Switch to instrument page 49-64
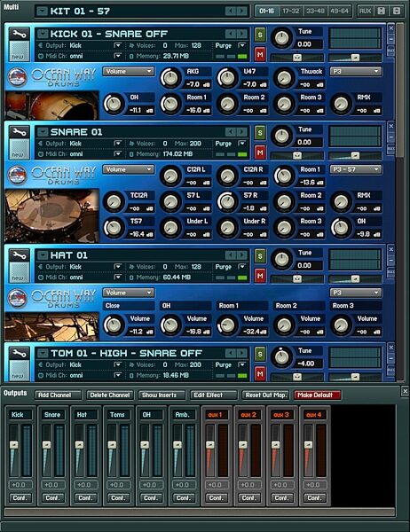 coord(339,12)
